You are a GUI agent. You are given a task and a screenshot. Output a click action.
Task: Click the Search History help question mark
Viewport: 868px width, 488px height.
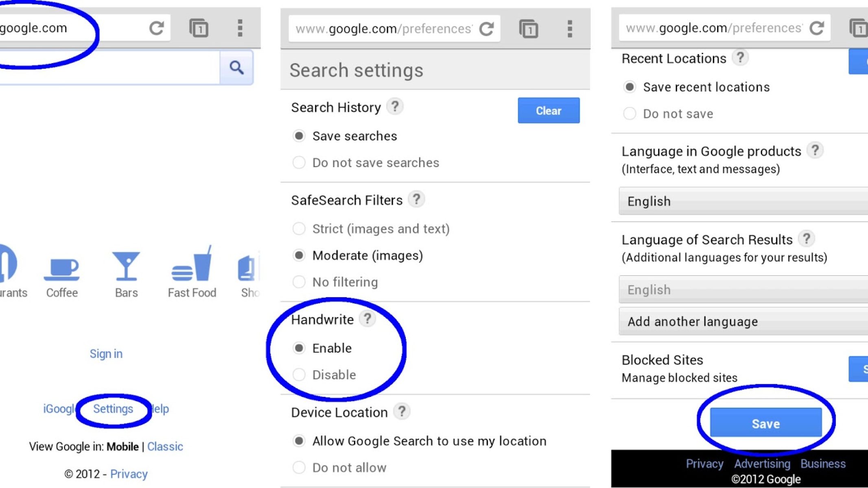[395, 107]
